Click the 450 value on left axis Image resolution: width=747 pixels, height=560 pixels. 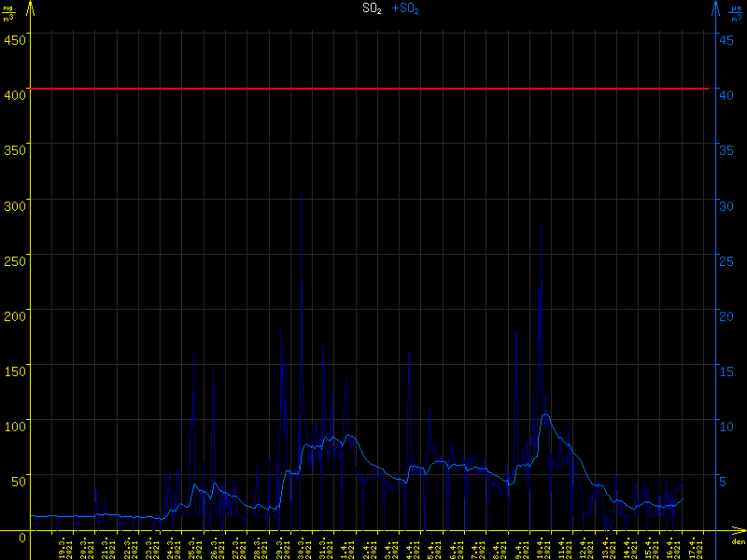pos(15,39)
